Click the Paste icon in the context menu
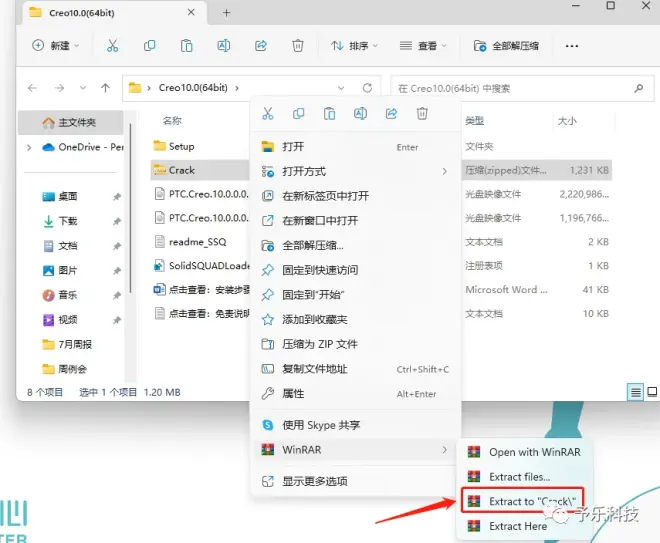The width and height of the screenshot is (660, 543). (330, 114)
